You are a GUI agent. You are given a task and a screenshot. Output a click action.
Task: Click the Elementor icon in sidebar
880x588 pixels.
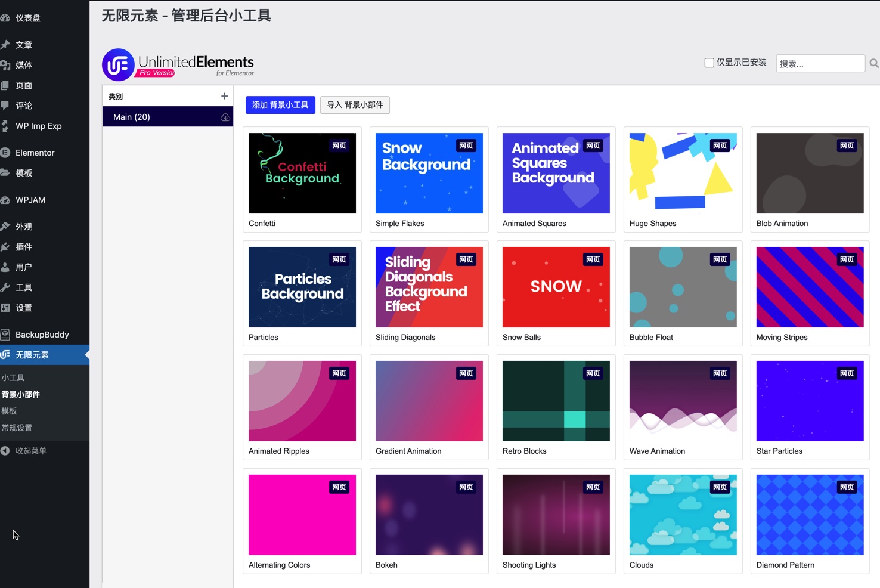pos(5,153)
